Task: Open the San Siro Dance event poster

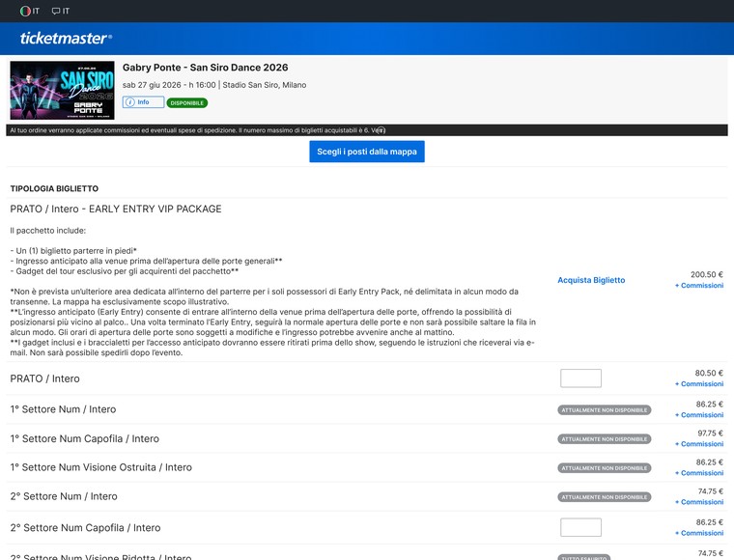Action: click(x=62, y=91)
